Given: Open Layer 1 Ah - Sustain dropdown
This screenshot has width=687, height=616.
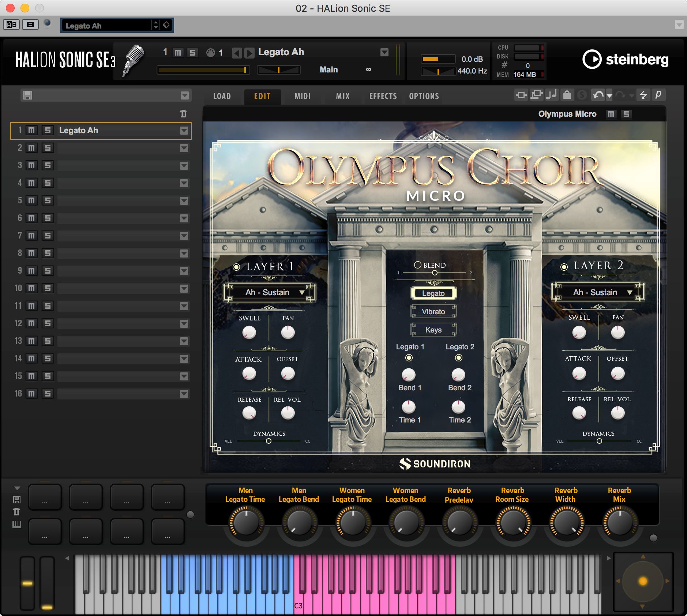Looking at the screenshot, I should click(x=270, y=293).
